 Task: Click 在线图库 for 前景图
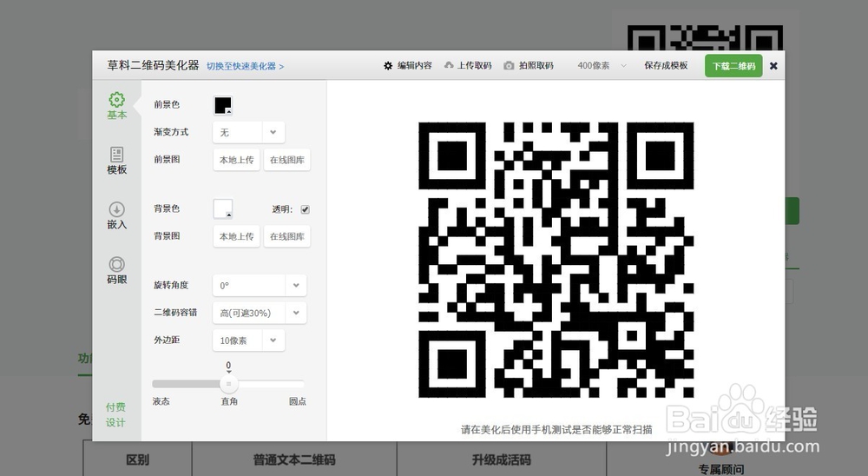(286, 160)
